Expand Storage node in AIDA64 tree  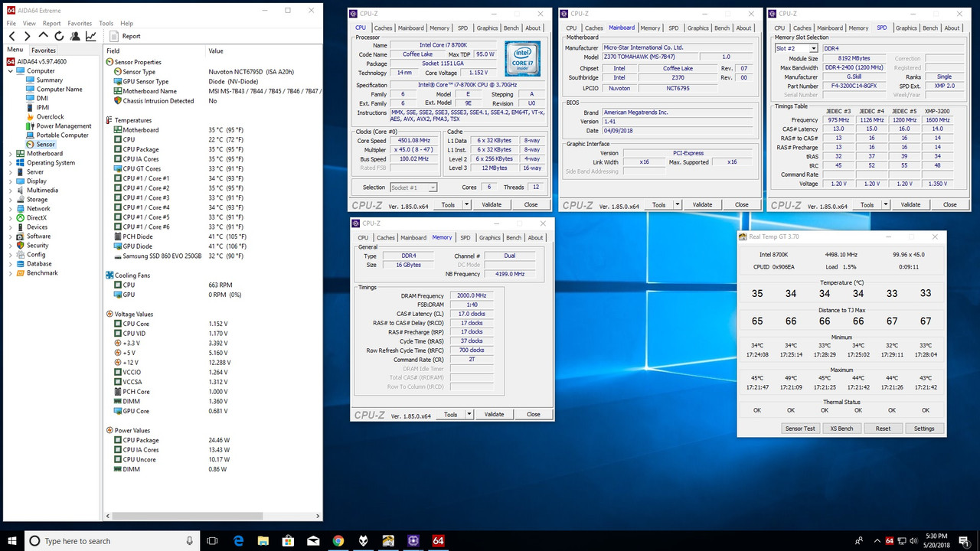10,200
